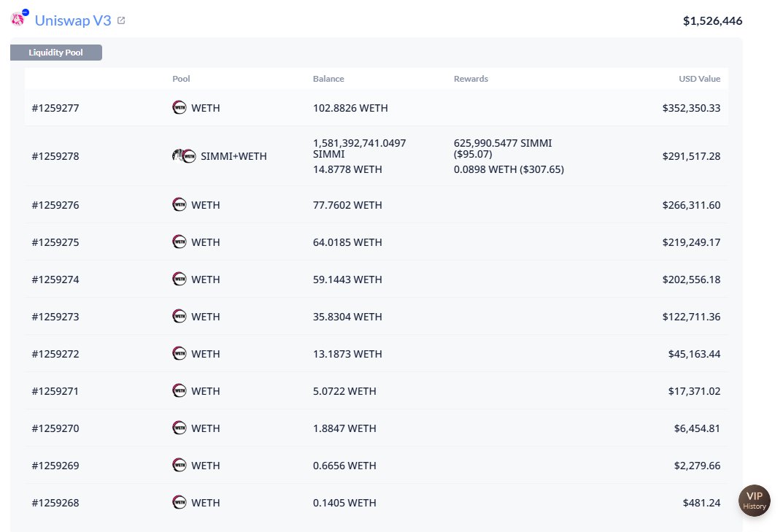783x532 pixels.
Task: Open the VIP History button
Action: pos(754,501)
